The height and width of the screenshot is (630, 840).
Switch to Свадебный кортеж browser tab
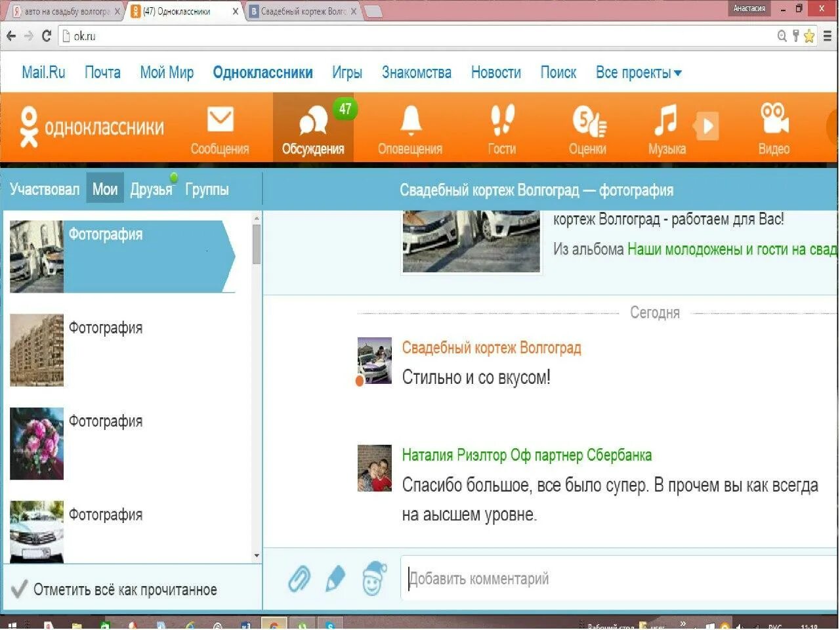point(302,11)
